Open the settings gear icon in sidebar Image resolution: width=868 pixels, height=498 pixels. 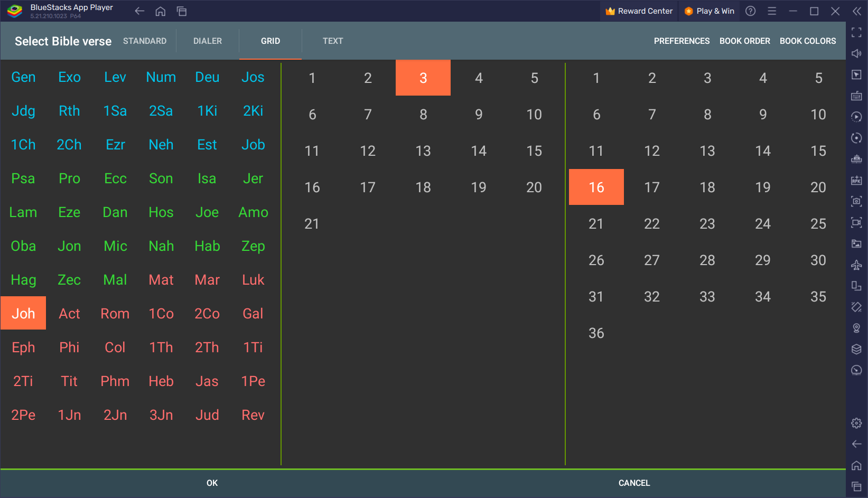(857, 423)
